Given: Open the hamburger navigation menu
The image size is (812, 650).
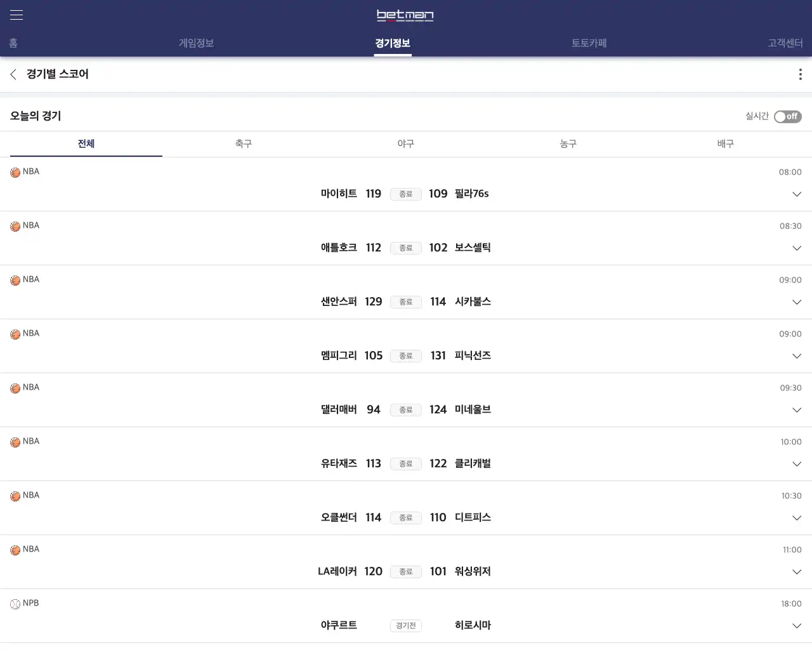Looking at the screenshot, I should 16,15.
